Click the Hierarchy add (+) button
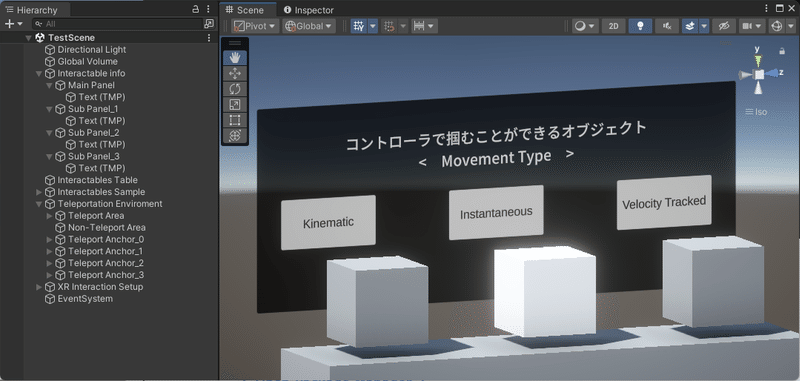The image size is (800, 381). point(13,24)
